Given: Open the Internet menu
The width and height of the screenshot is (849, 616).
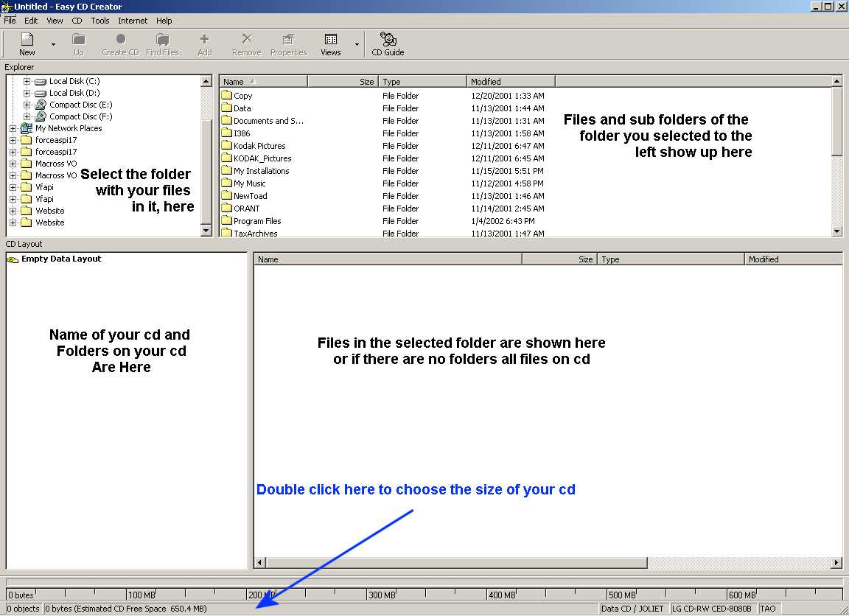Looking at the screenshot, I should pos(133,21).
